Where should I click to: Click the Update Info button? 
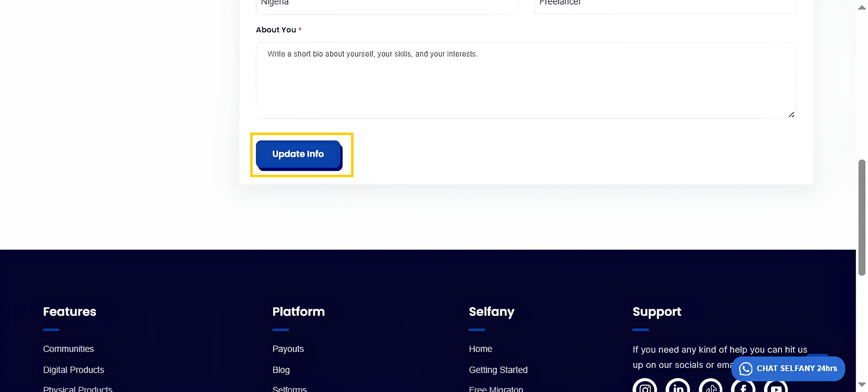299,155
